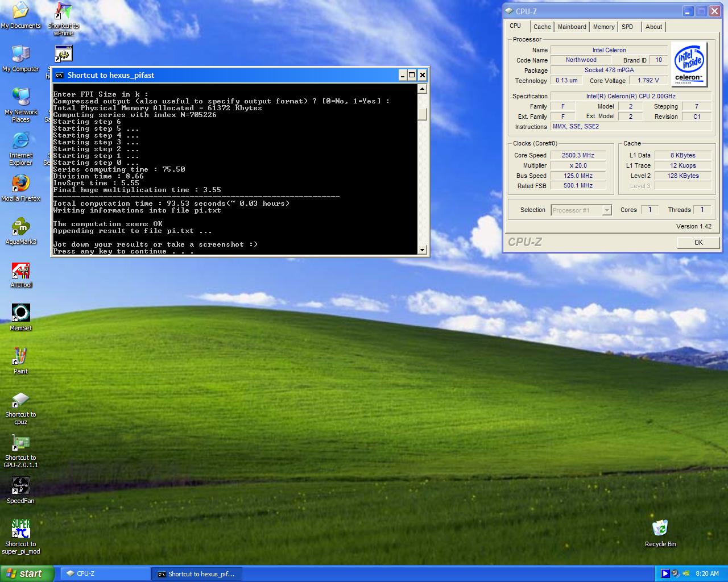Click the Specification field Intel(R) Celeron(R) CPU 2.00GHz
Viewport: 728px width, 582px height.
(631, 96)
